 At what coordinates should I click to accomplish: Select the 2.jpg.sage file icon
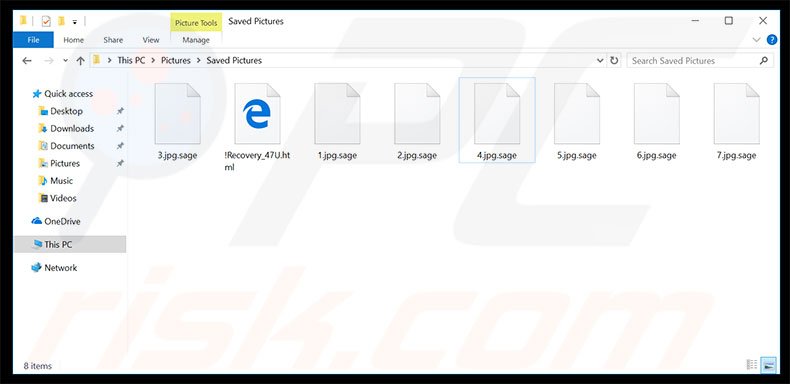tap(417, 114)
